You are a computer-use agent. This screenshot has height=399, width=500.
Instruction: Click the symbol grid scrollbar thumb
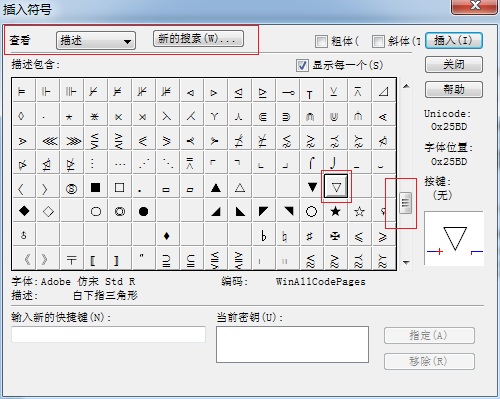[405, 203]
